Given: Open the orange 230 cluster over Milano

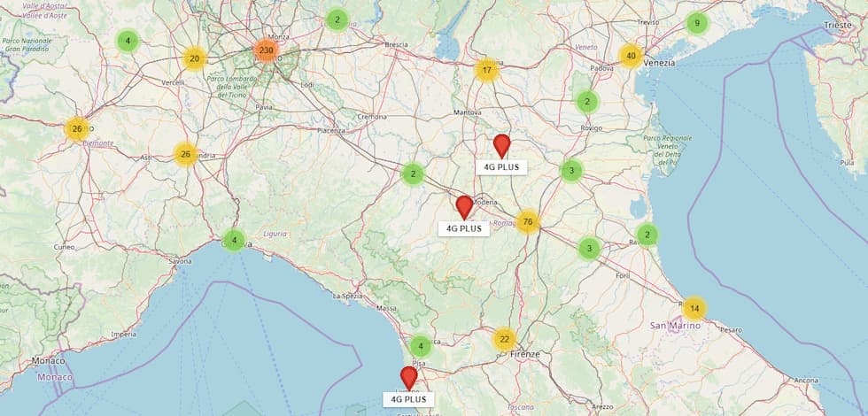Looking at the screenshot, I should 267,50.
